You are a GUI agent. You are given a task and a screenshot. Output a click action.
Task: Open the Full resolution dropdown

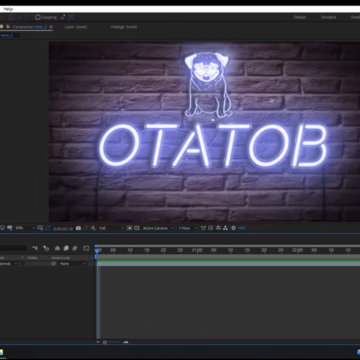click(111, 228)
